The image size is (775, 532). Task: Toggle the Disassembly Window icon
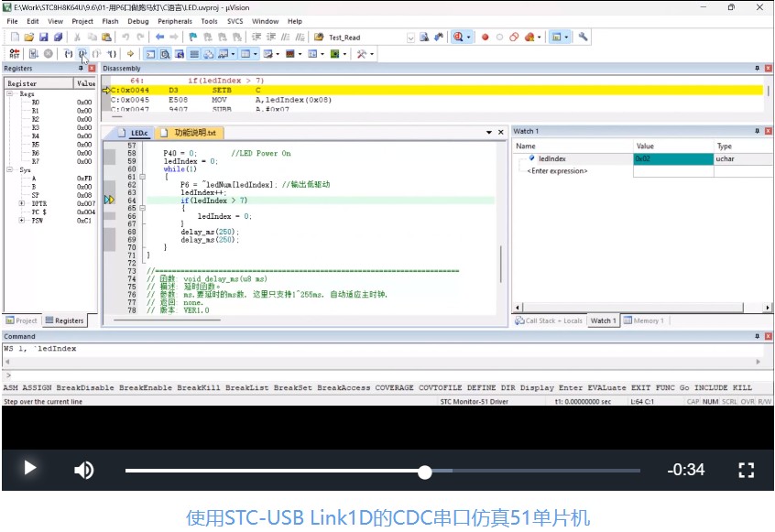click(165, 54)
